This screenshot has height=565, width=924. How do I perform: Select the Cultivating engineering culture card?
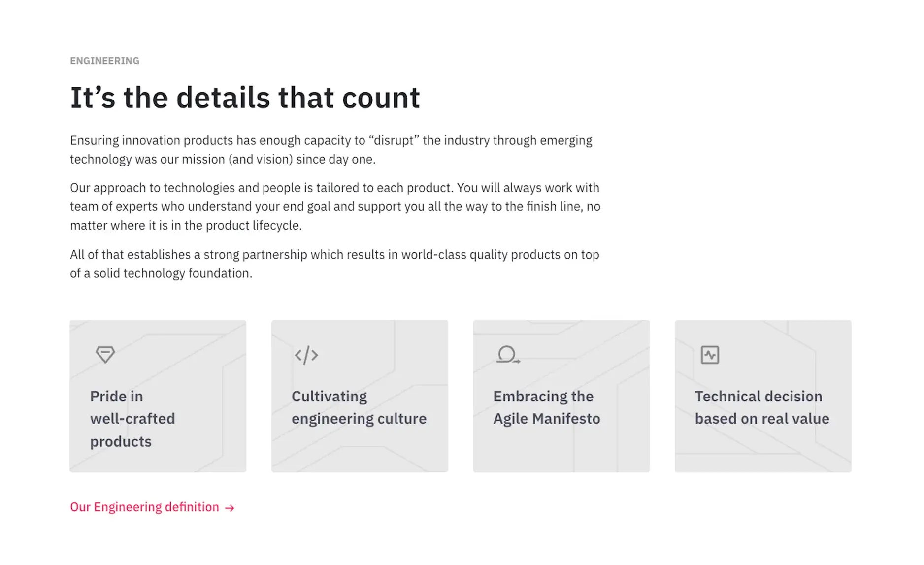pyautogui.click(x=360, y=396)
